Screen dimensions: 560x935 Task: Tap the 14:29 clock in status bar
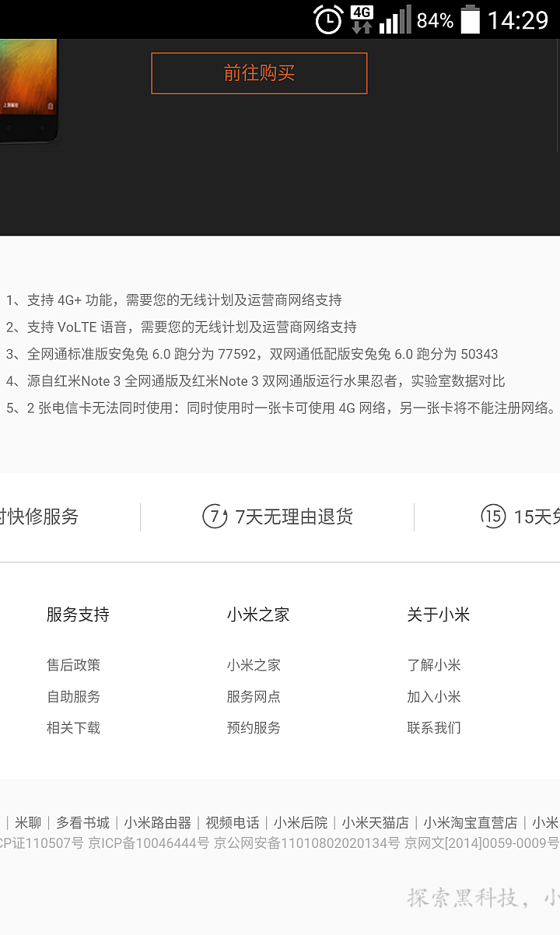click(x=518, y=20)
